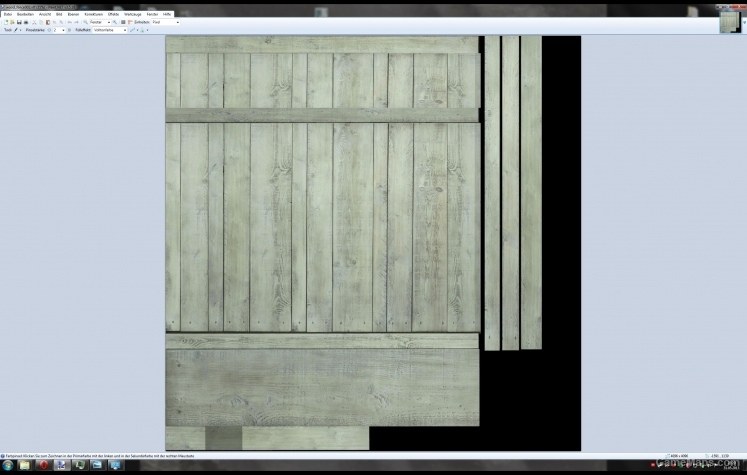
Task: Switch to Paint.NET taskbar button
Action: [61, 465]
